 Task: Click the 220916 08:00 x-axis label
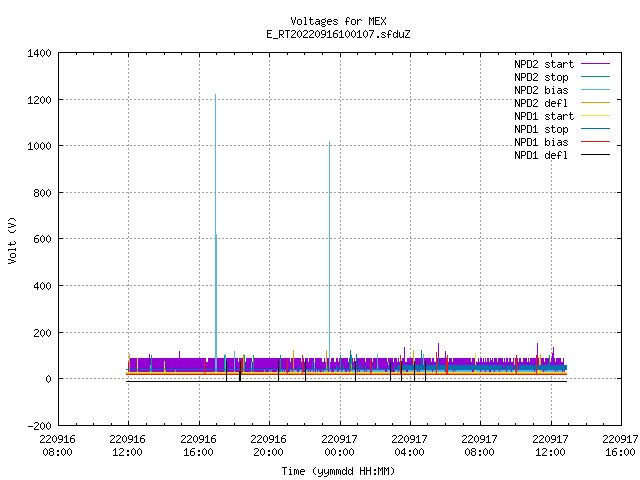point(58,446)
